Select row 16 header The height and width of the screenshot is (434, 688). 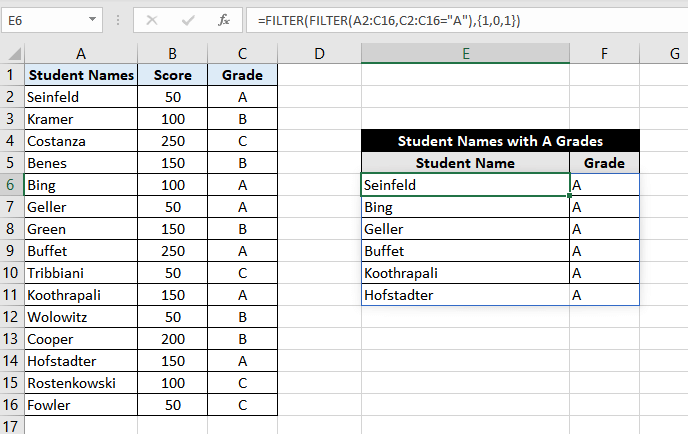pyautogui.click(x=12, y=405)
